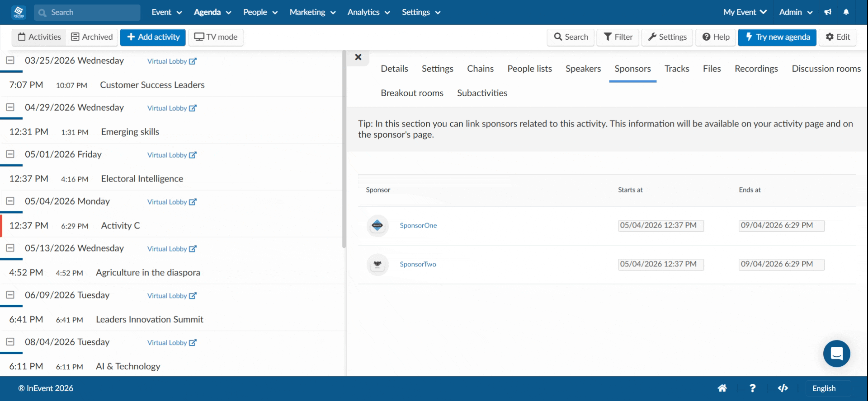Collapse the 06/09/2026 Tuesday day group
Viewport: 868px width, 401px height.
click(10, 295)
